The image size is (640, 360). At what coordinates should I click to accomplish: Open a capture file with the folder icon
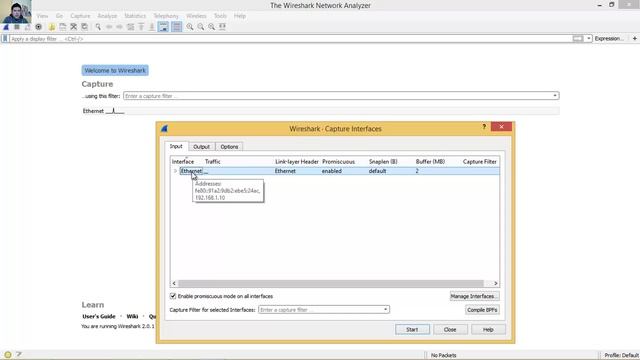coord(52,27)
